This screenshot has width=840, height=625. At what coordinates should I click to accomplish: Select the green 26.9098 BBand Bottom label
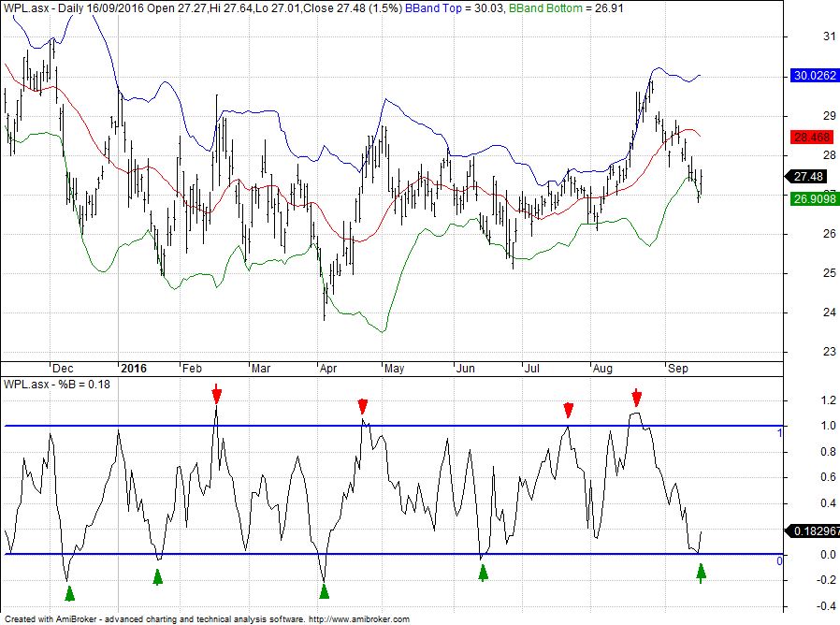coord(815,199)
